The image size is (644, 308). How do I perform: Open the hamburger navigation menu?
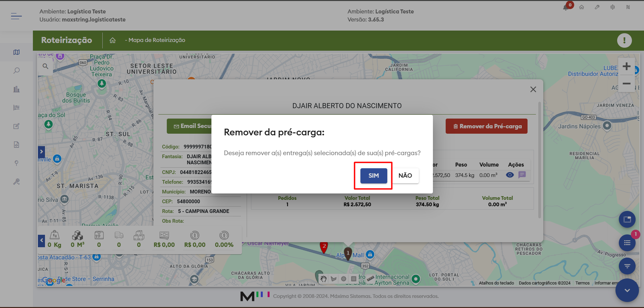(x=16, y=16)
